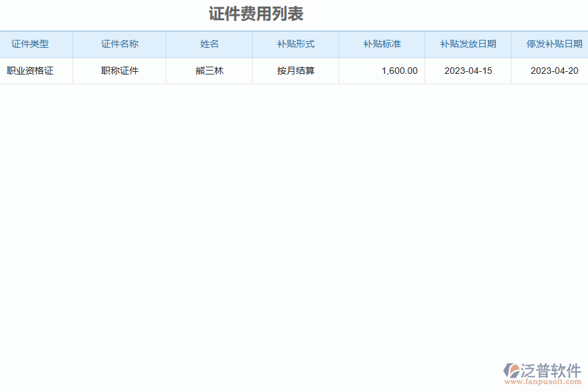Sort by the 停发补贴日期 column header
The height and width of the screenshot is (392, 588).
pyautogui.click(x=552, y=44)
